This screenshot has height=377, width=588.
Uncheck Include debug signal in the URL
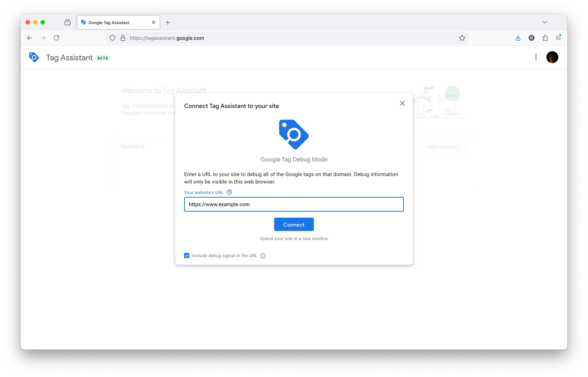coord(187,256)
